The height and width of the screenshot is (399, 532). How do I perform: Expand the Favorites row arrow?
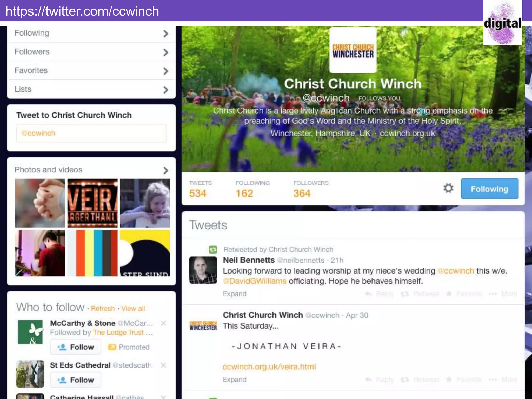pos(166,71)
